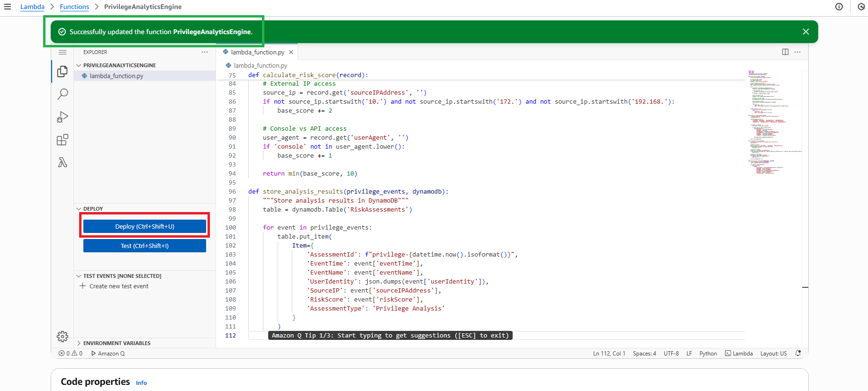Open the Manage gear icon

[63, 337]
